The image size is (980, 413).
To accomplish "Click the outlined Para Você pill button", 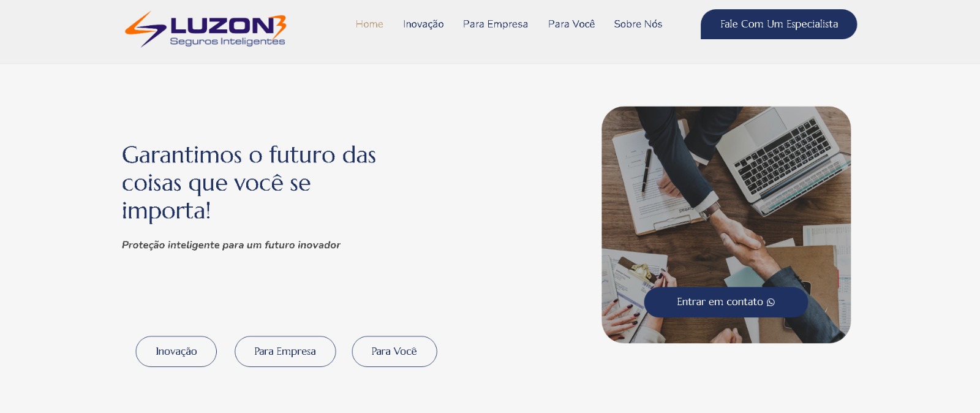I will tap(394, 352).
